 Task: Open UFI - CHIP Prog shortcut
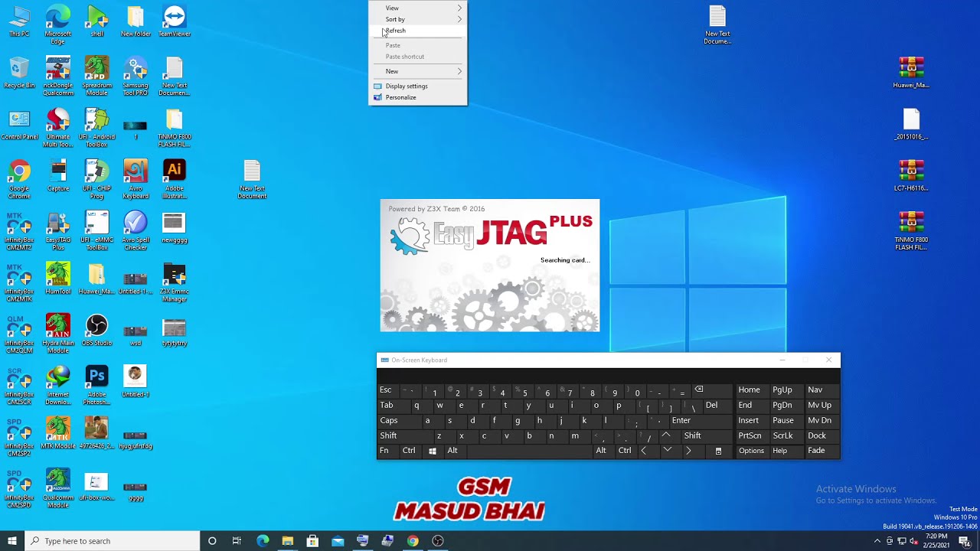coord(96,179)
